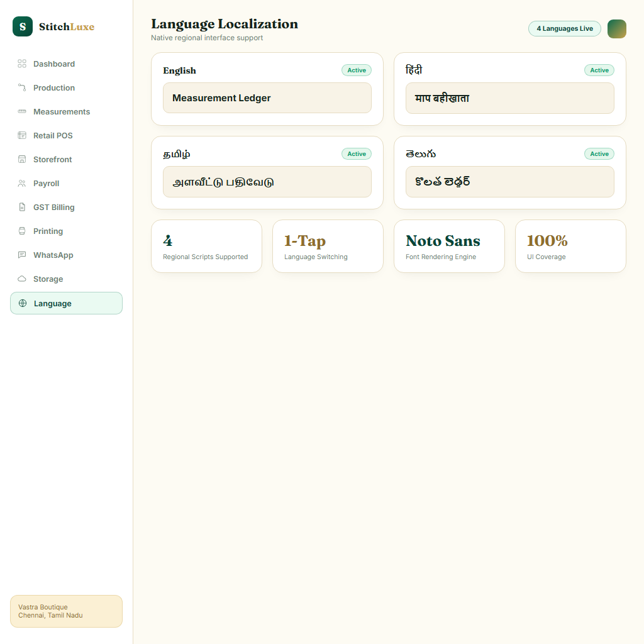Select the Telugu కొలత లెడ్జర్ sample box

tap(509, 182)
